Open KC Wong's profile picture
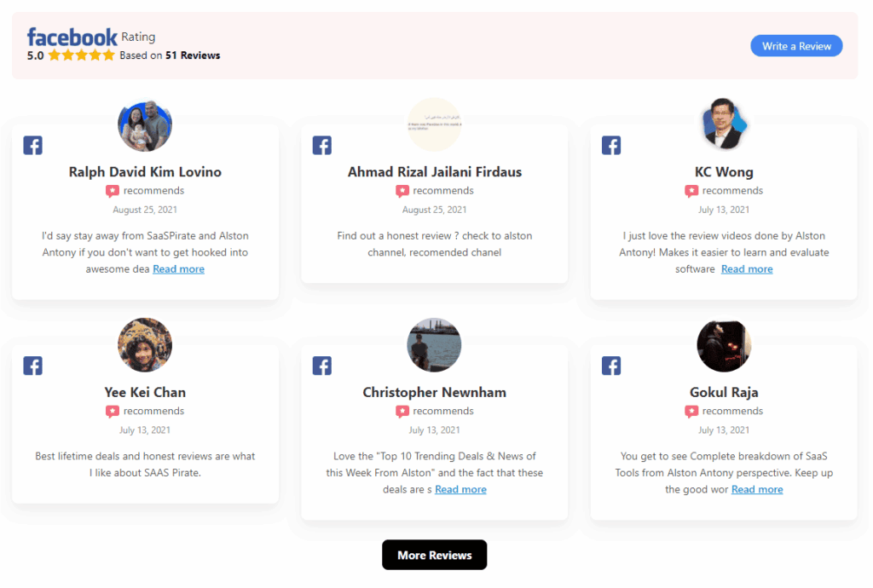Screen dimensions: 873x588 pyautogui.click(x=724, y=124)
